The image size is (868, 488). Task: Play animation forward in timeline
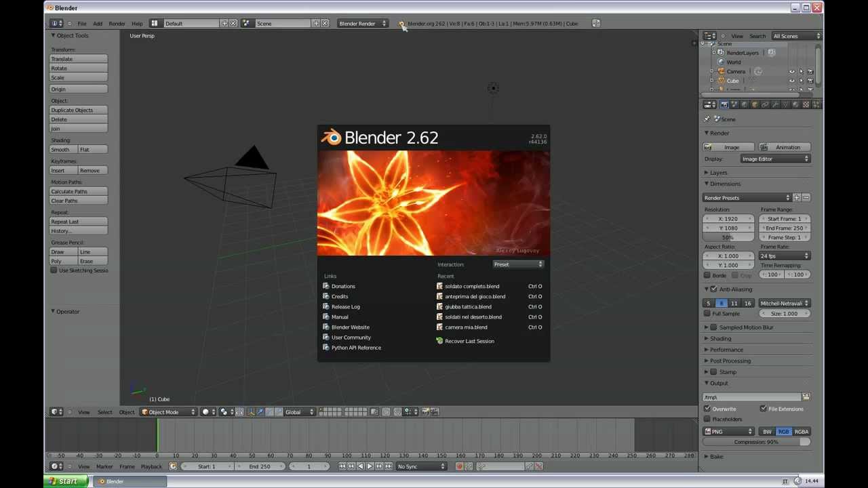click(370, 466)
